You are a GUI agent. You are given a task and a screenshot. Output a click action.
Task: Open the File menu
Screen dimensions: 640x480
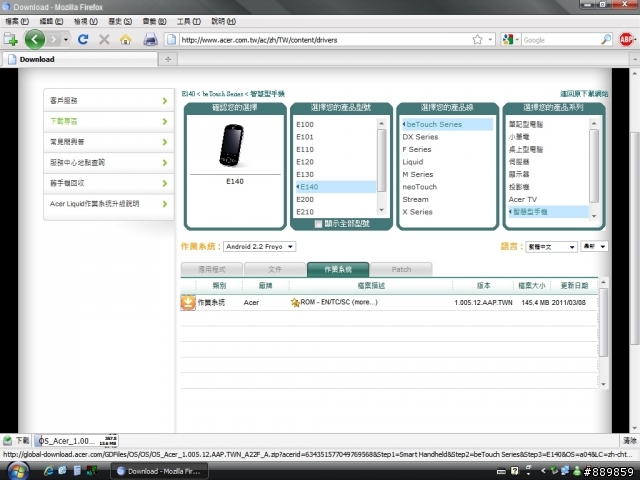(17, 21)
